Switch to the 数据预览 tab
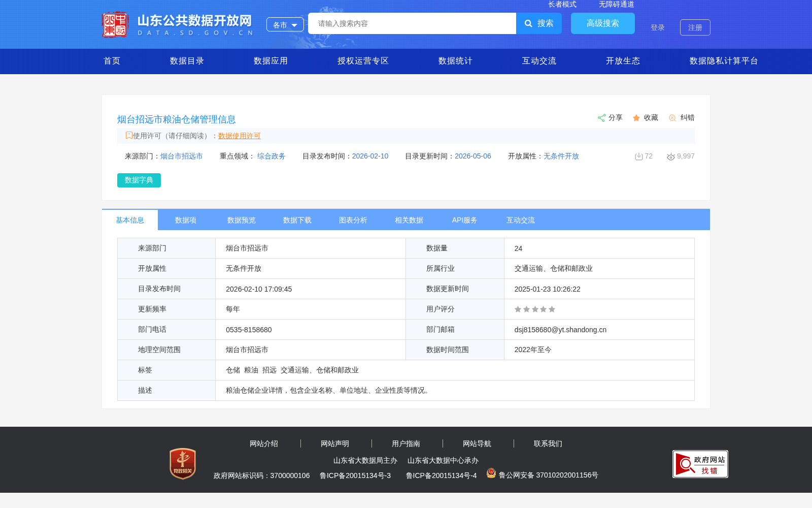This screenshot has width=812, height=508. pos(242,220)
